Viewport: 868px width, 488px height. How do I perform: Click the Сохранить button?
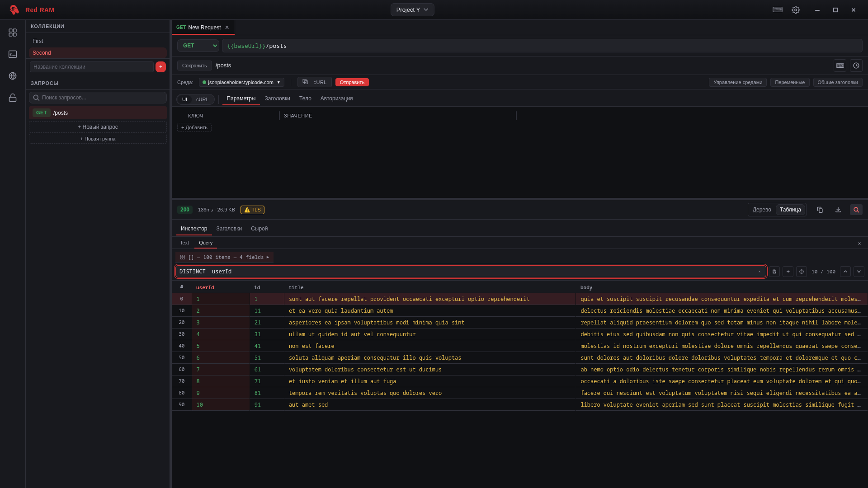194,66
